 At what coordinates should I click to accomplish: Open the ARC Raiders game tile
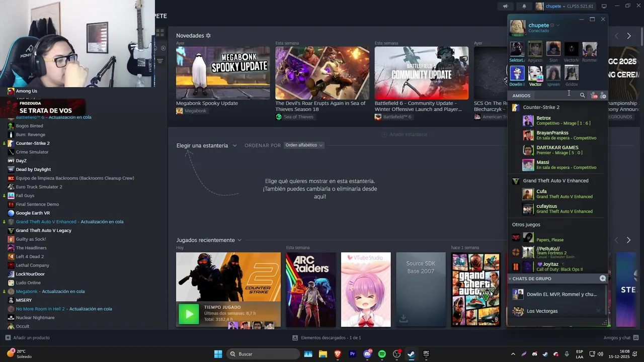coord(311,290)
